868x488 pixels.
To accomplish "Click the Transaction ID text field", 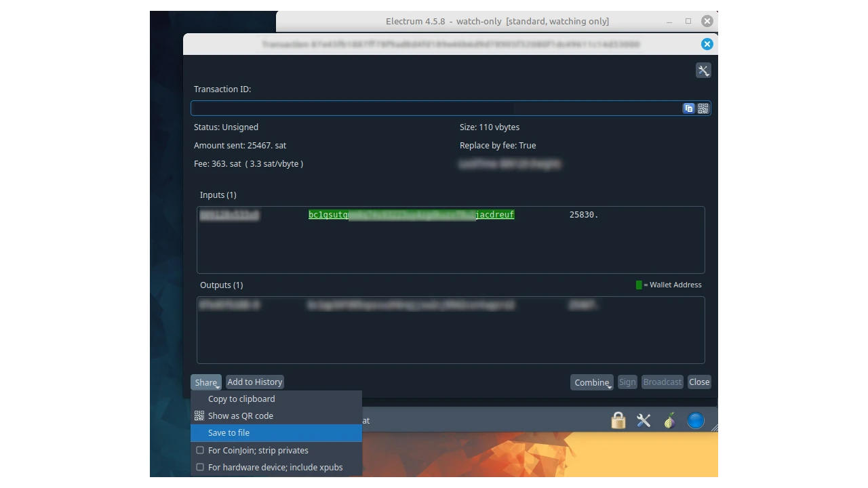I will pos(434,108).
